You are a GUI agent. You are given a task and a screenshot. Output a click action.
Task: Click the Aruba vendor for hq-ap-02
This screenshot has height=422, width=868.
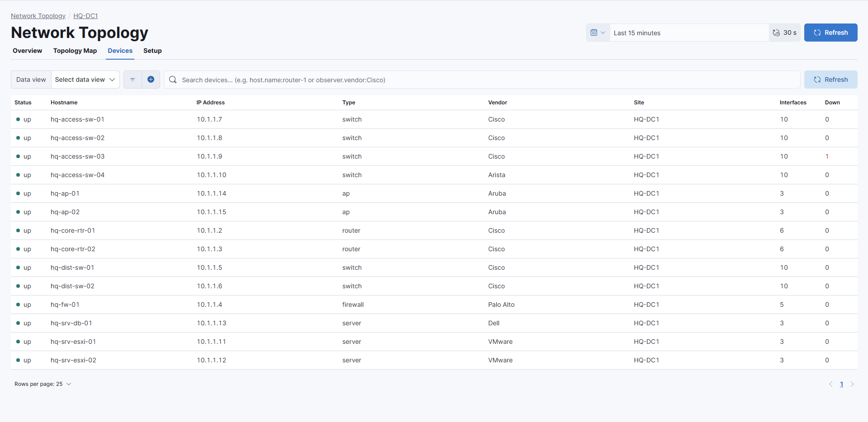click(x=497, y=212)
